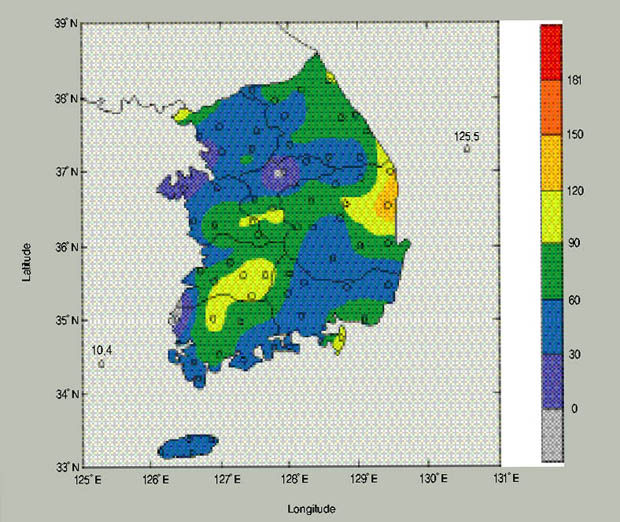The width and height of the screenshot is (620, 522).
Task: Click the yellow colorbar segment between 90 and 120
Action: click(552, 217)
